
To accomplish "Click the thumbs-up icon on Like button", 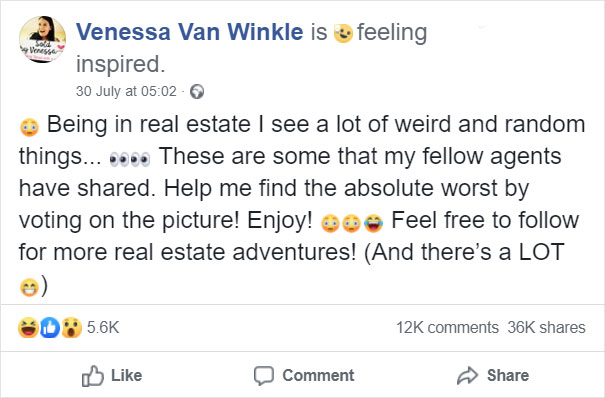I will [93, 376].
